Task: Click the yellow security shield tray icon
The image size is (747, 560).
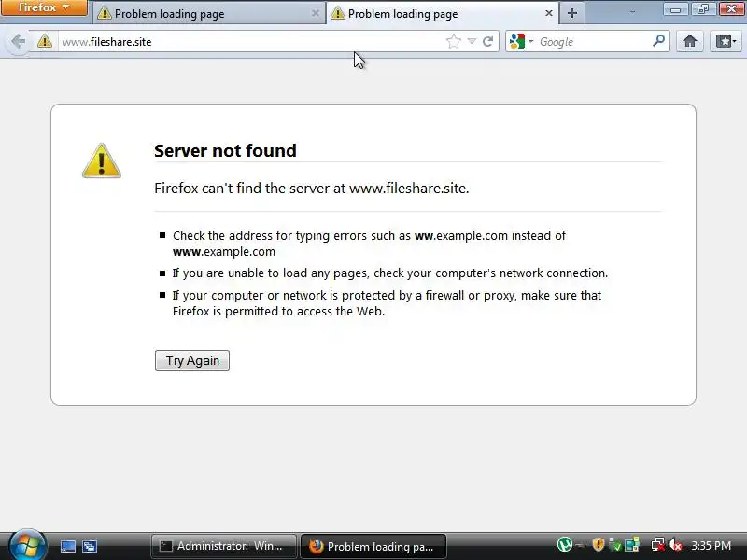Action: pos(599,544)
